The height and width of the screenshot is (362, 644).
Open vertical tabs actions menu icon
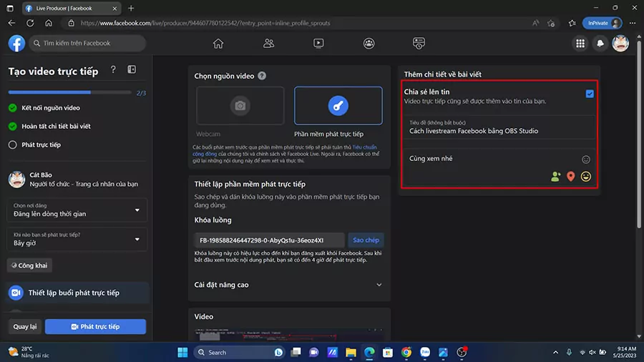click(x=10, y=8)
